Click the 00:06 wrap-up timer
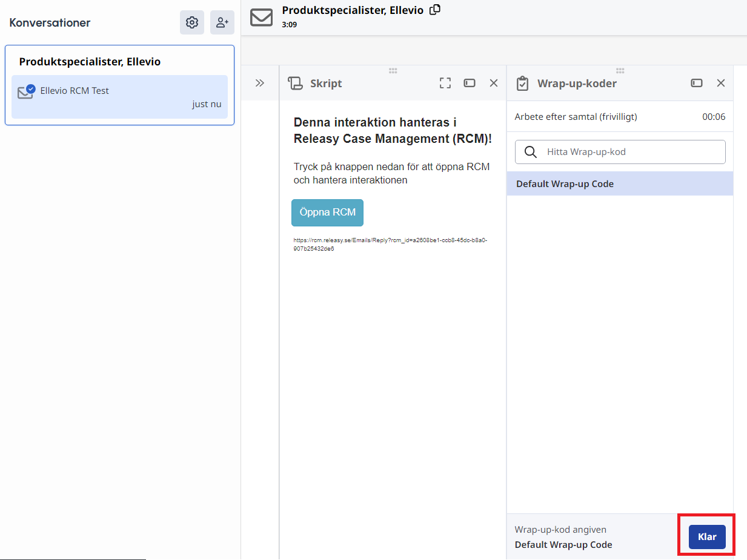 [714, 117]
